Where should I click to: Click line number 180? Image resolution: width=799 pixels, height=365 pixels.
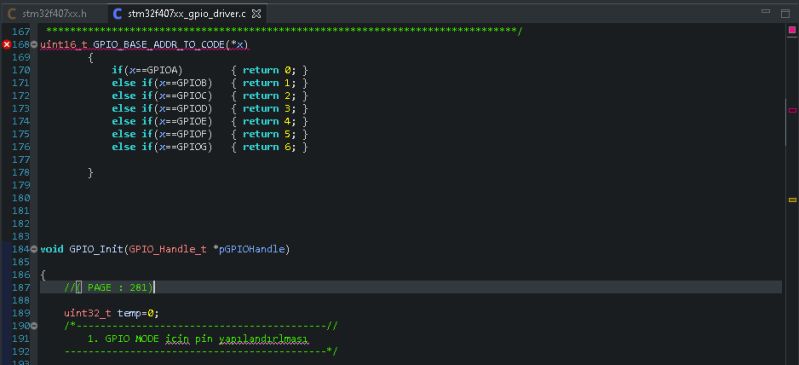[x=20, y=198]
